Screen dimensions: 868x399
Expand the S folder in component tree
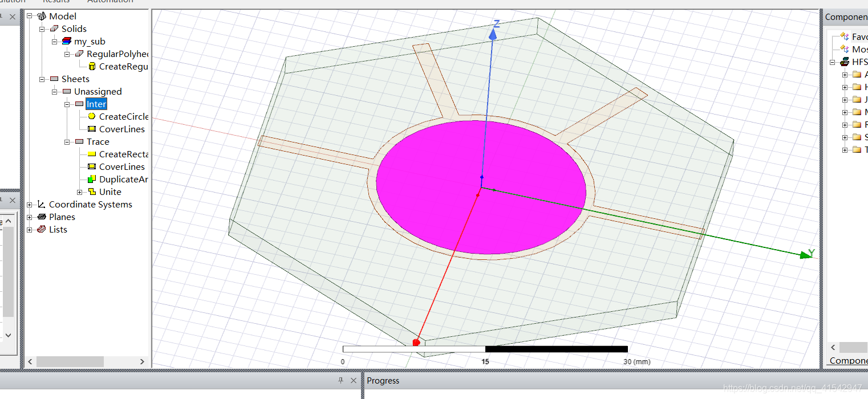click(x=845, y=137)
